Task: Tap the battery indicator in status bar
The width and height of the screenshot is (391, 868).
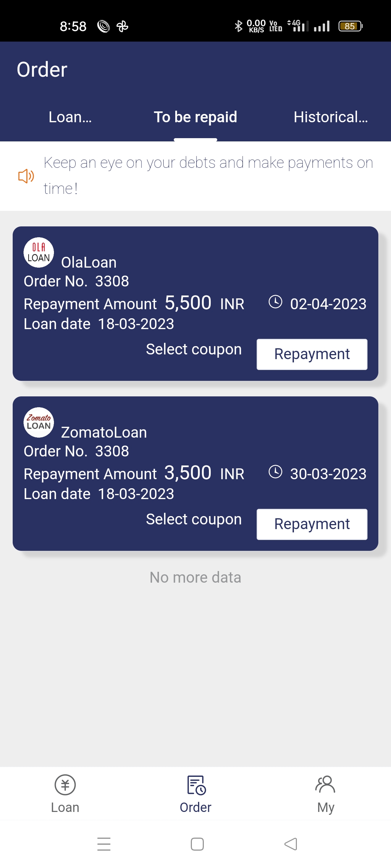Action: [350, 26]
